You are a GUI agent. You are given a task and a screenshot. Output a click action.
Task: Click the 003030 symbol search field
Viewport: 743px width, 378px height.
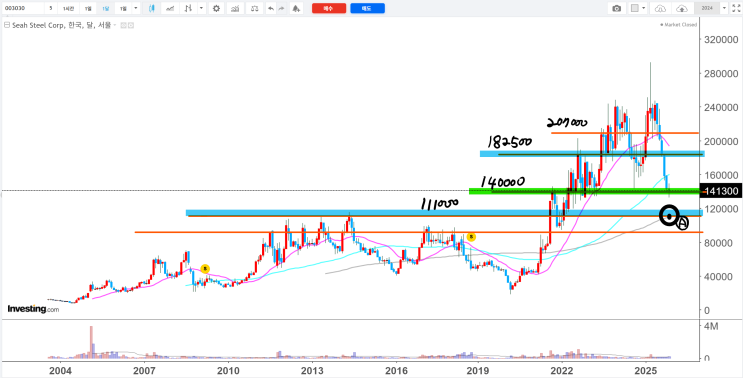[x=23, y=8]
